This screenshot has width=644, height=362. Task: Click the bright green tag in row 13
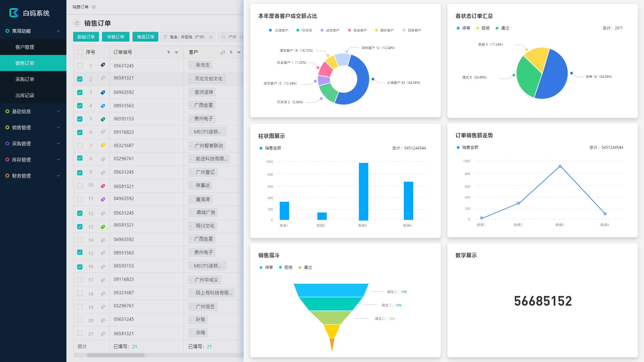pos(103,227)
